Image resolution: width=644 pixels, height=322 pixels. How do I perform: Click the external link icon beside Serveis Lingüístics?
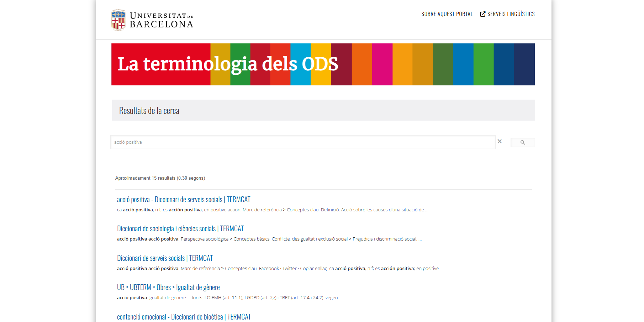click(483, 14)
